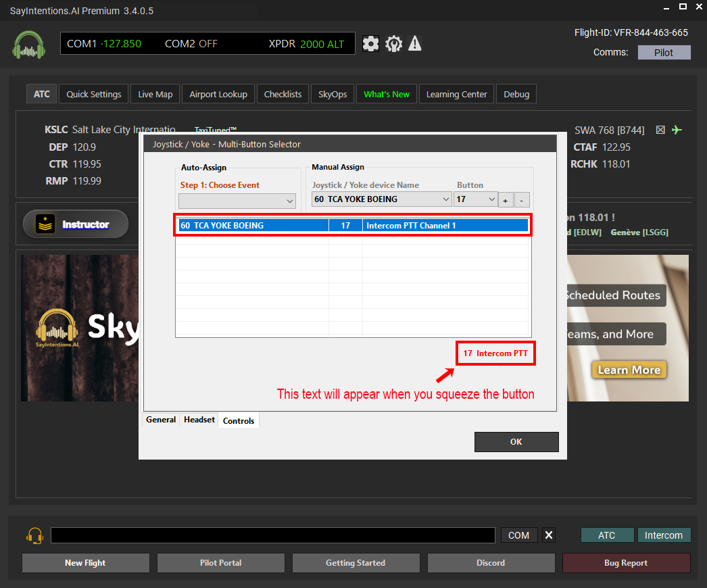Screen dimensions: 707x588
Task: Clear the message with the X button
Action: pyautogui.click(x=549, y=535)
